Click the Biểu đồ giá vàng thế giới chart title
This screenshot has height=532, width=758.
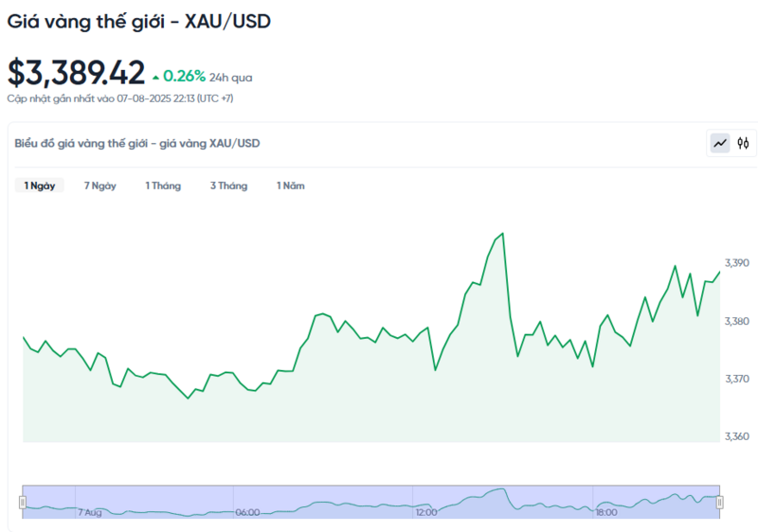(137, 143)
